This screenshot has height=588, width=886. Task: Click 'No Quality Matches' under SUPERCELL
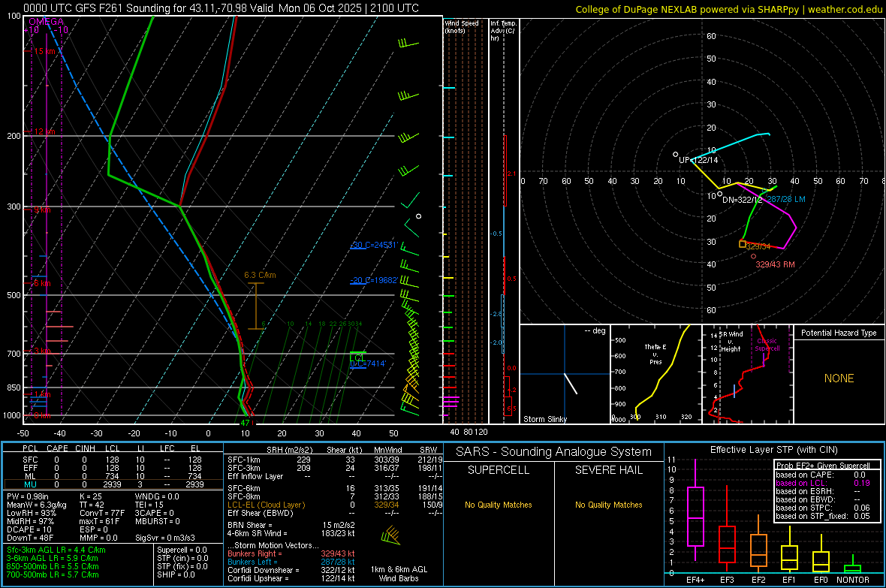pos(499,505)
